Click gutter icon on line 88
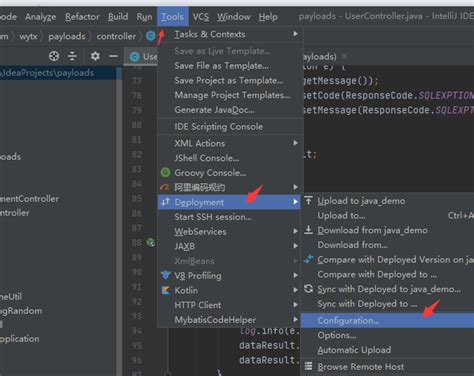The image size is (474, 376). tap(151, 242)
